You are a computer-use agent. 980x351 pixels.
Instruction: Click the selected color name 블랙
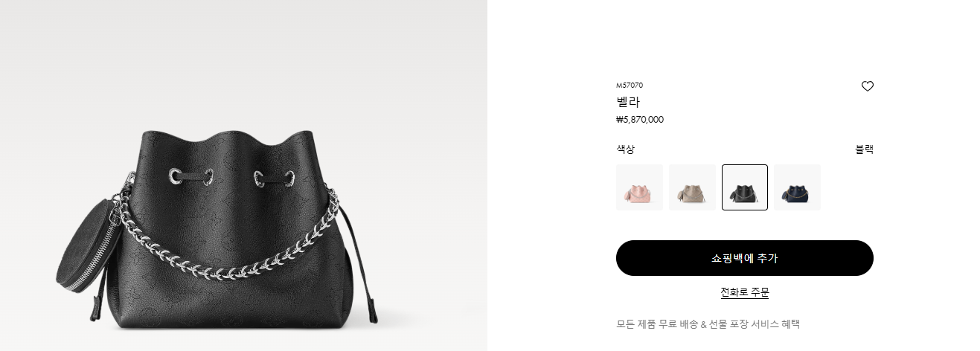pos(864,149)
